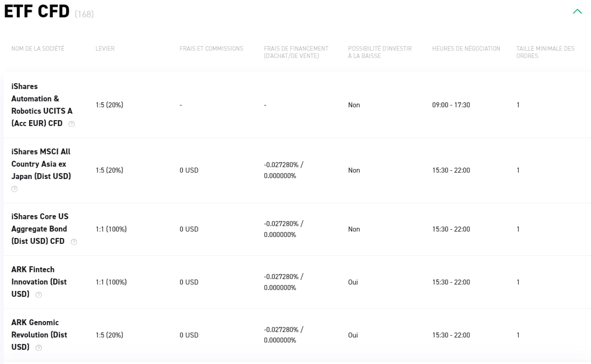Image resolution: width=591 pixels, height=364 pixels.
Task: Open iShares MSCI All Country Asia ex Japan
Action: [x=41, y=164]
